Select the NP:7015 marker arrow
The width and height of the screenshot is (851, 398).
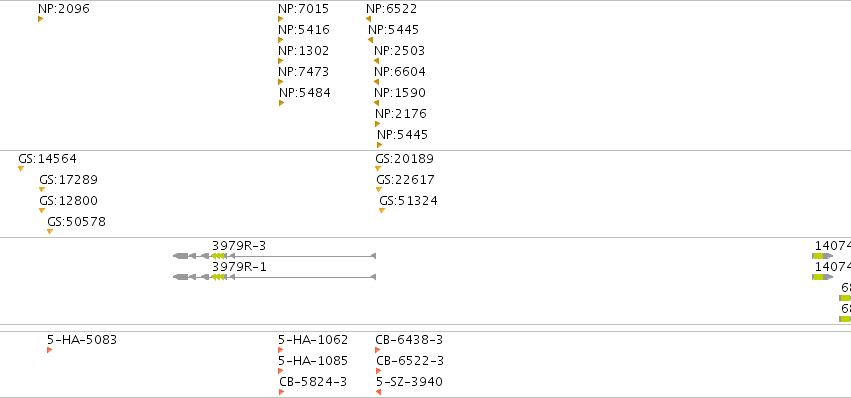click(281, 19)
